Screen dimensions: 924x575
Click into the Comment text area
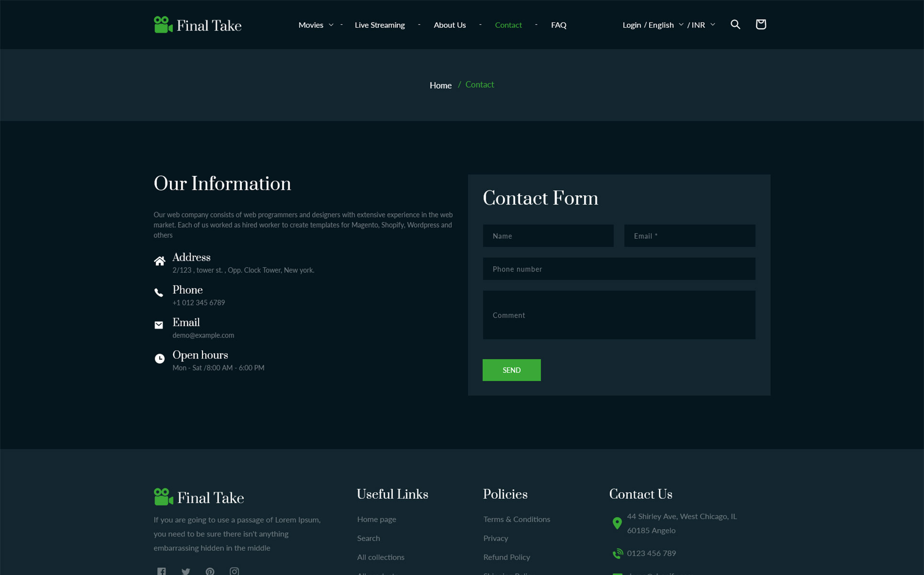(619, 315)
